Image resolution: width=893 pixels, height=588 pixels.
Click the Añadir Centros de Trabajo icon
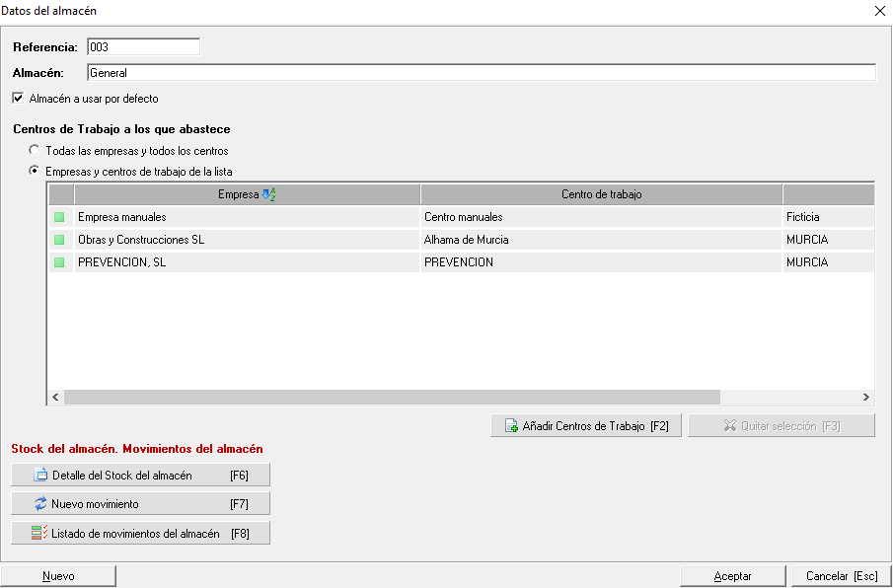[x=511, y=426]
